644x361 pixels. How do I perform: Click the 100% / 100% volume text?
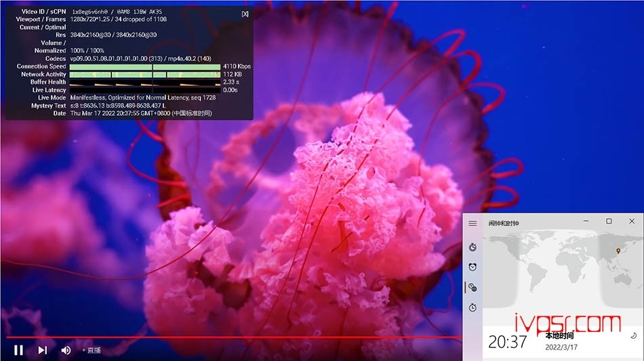[x=87, y=50]
